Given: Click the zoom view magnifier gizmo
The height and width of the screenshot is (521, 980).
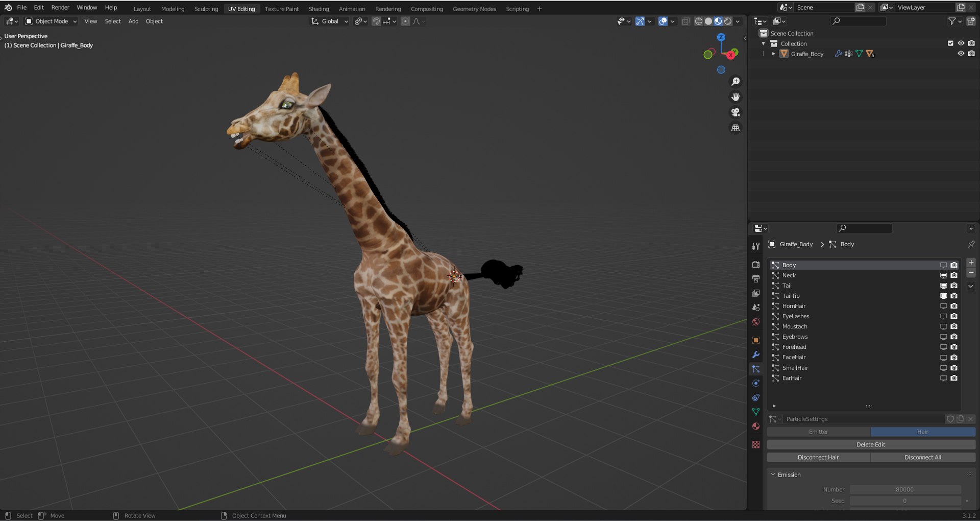Looking at the screenshot, I should tap(736, 82).
